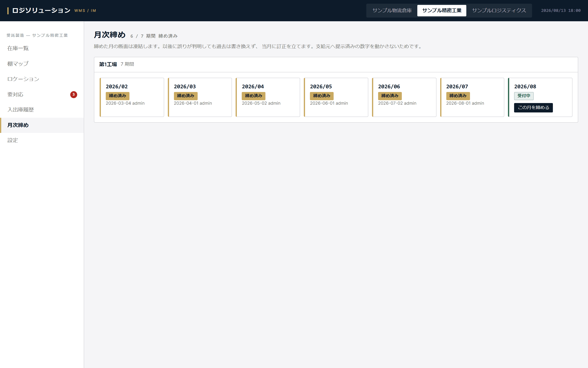Click the 2026/08/13 18:00 timestamp
The image size is (588, 368).
561,10
